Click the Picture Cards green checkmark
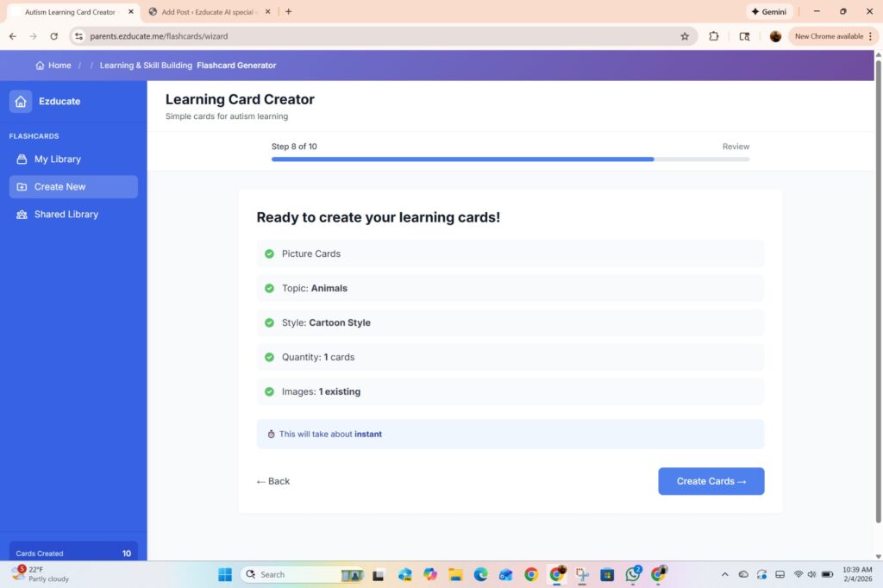The width and height of the screenshot is (883, 588). coord(269,253)
